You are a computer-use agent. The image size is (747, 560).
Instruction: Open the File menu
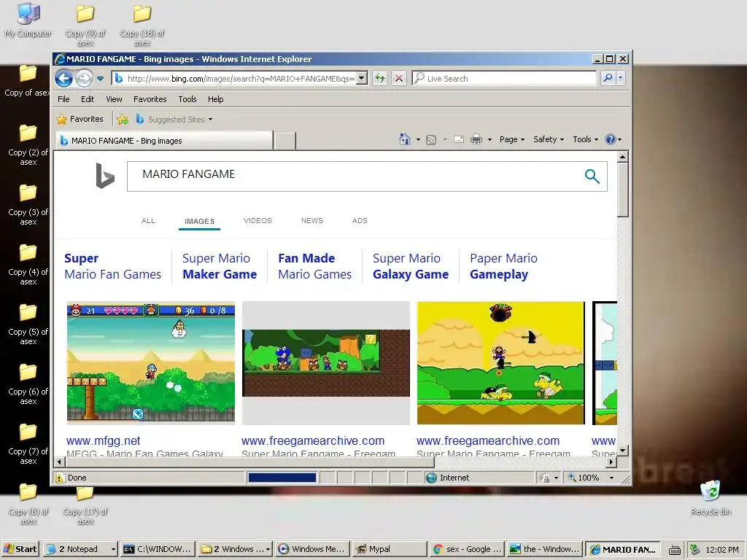click(x=63, y=99)
